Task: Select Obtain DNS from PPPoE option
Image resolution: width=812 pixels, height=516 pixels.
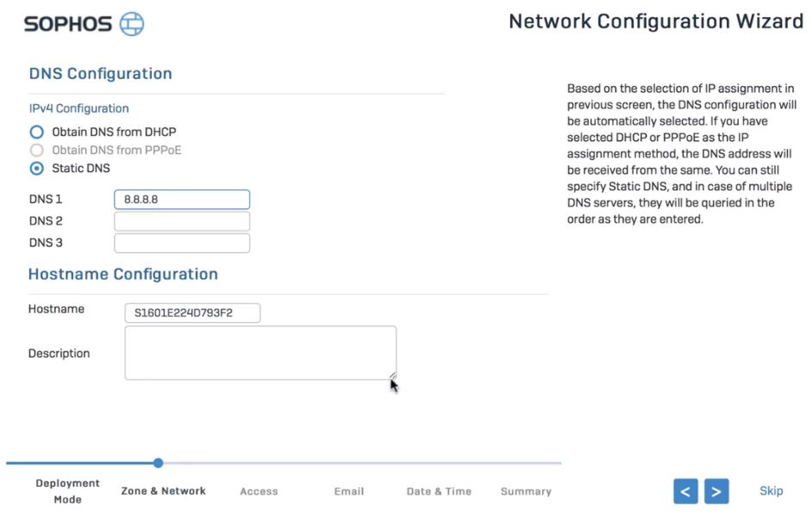Action: (34, 150)
